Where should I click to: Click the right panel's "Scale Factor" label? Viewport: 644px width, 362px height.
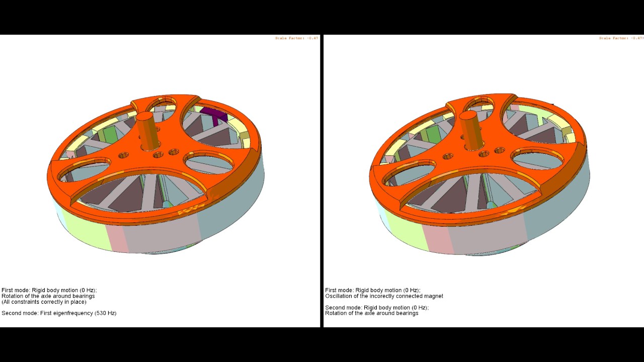tap(621, 38)
